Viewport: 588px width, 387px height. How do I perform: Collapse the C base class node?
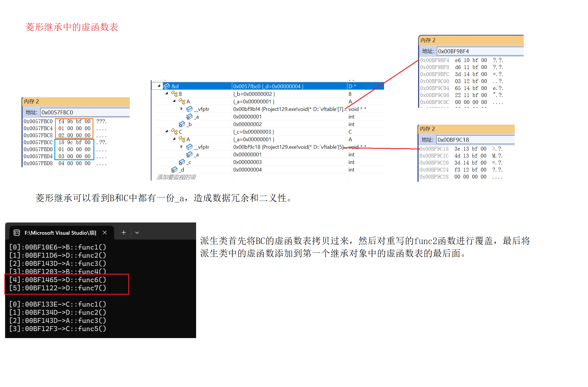[167, 131]
